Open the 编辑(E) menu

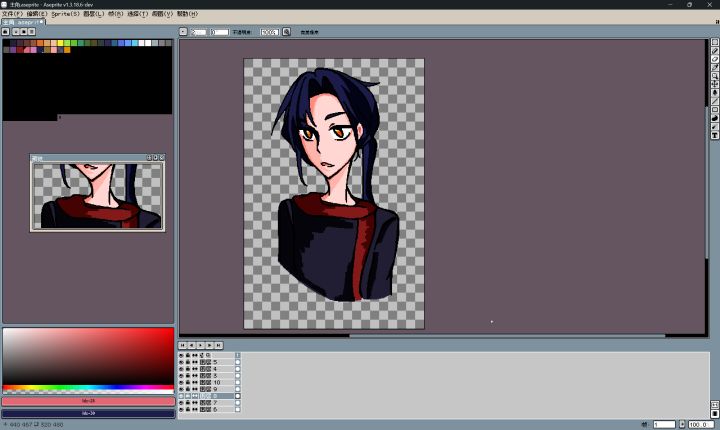[x=37, y=14]
